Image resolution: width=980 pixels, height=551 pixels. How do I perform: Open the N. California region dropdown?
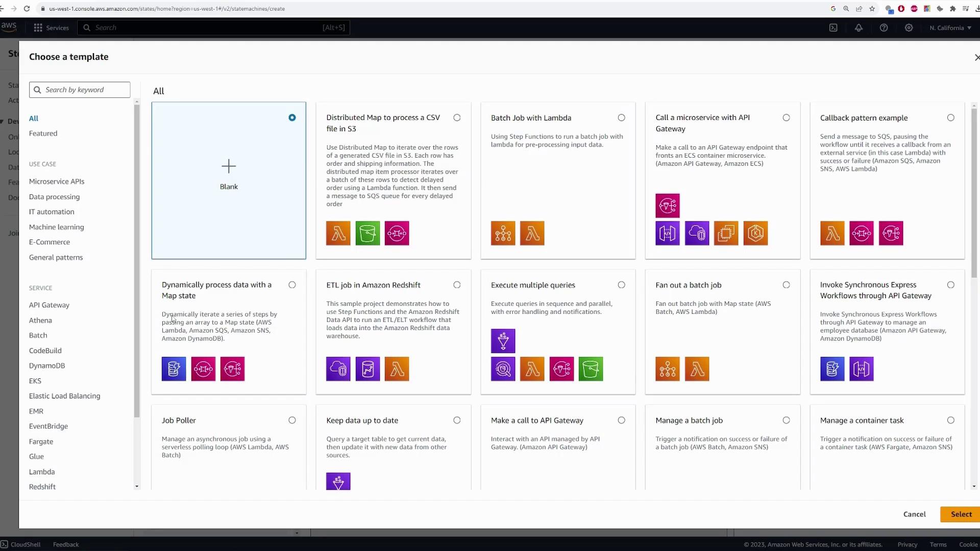pyautogui.click(x=950, y=28)
